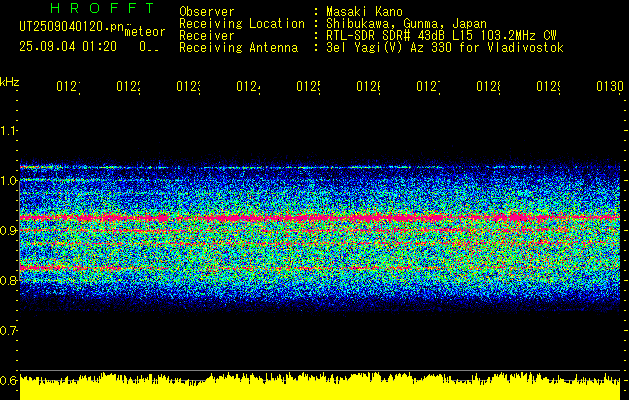Screen dimensions: 629x400
Task: Click the 0127 time marker
Action: (428, 86)
